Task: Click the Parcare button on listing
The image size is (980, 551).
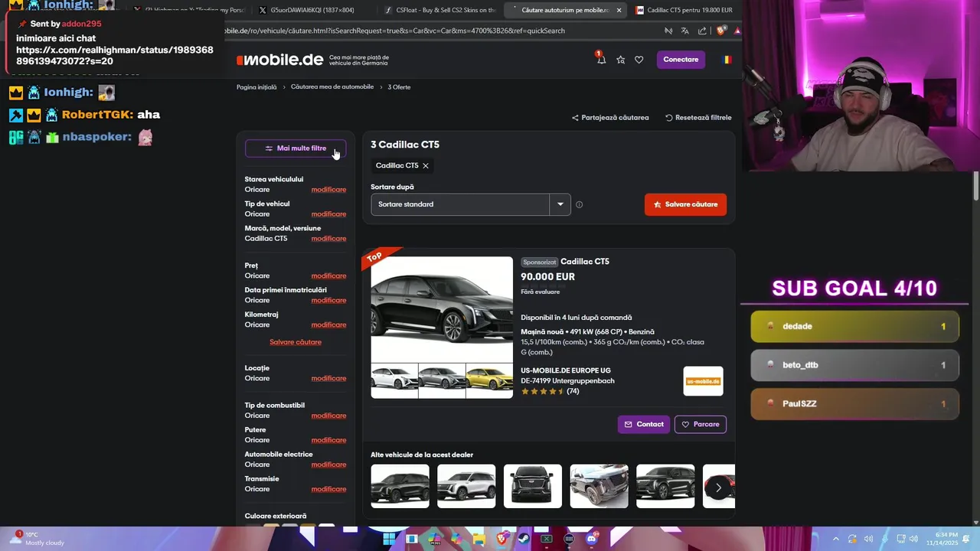Action: click(701, 424)
